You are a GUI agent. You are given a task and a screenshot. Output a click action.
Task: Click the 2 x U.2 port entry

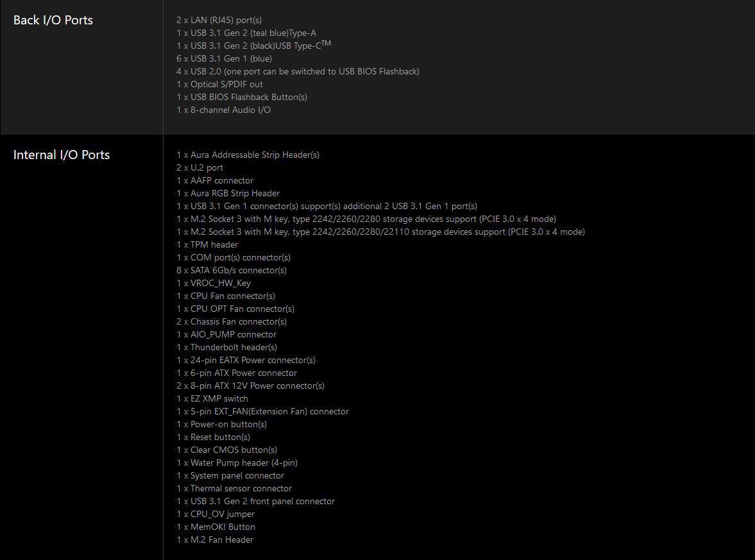[200, 168]
